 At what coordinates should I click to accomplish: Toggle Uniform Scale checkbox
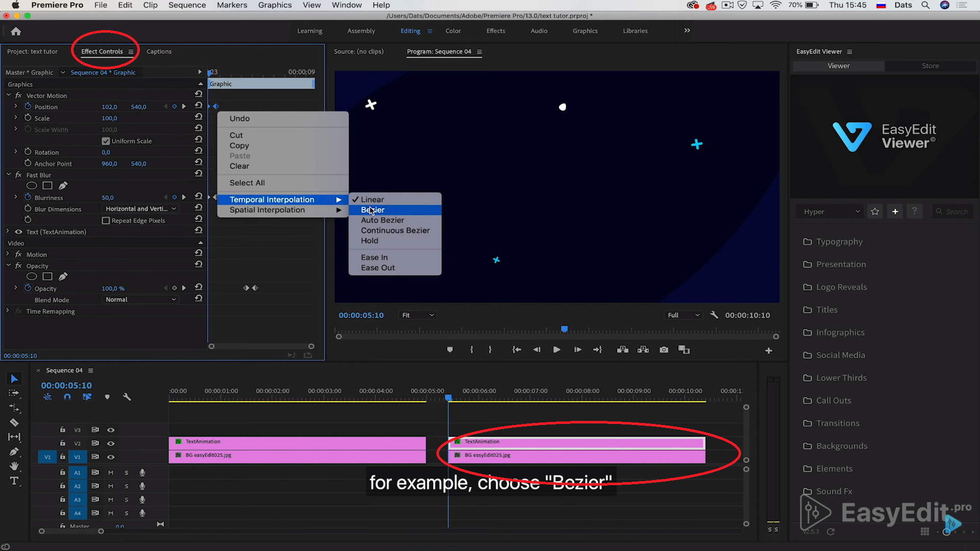point(106,141)
